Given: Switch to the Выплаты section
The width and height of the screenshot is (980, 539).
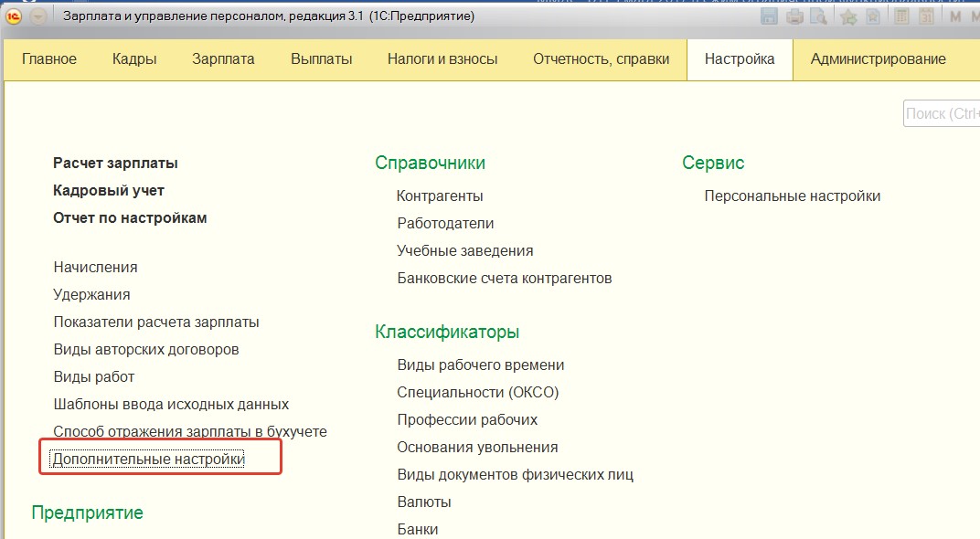Looking at the screenshot, I should click(x=321, y=59).
